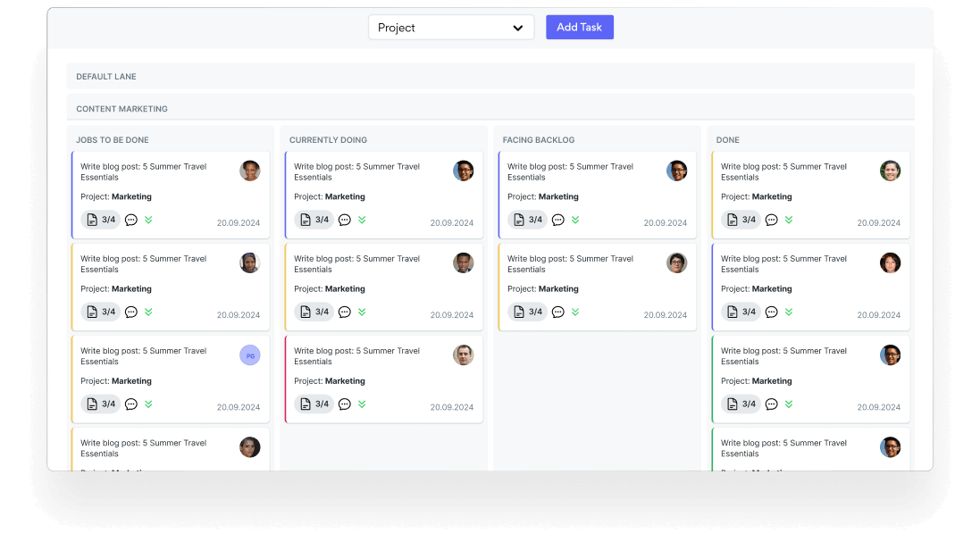Click assignee avatar on second Jobs To Be Done card
Viewport: 980px width, 558px height.
click(x=250, y=263)
